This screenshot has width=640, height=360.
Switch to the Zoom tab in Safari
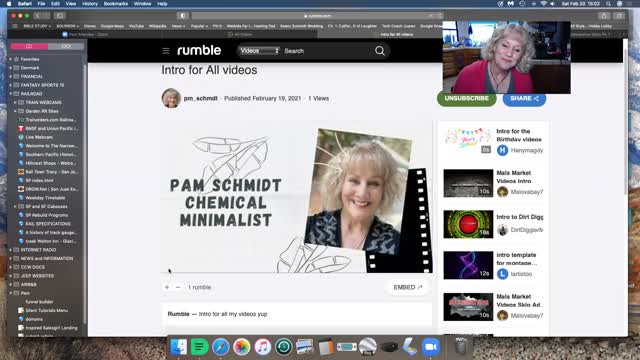coord(86,35)
